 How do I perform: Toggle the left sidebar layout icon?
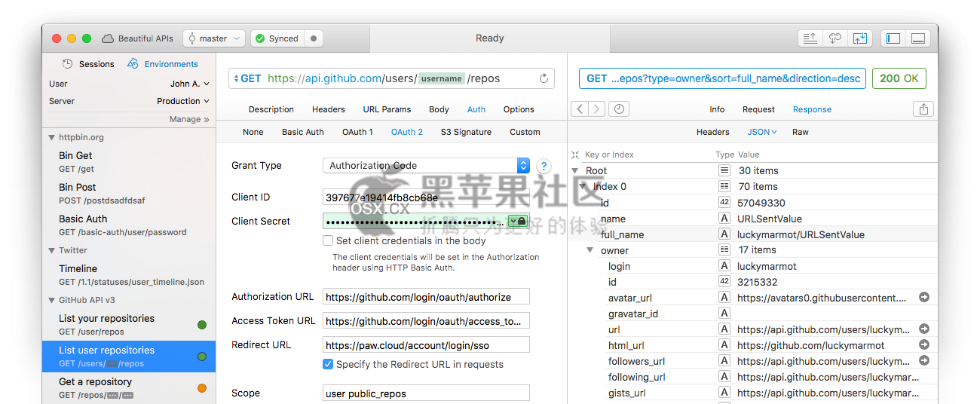click(x=893, y=38)
